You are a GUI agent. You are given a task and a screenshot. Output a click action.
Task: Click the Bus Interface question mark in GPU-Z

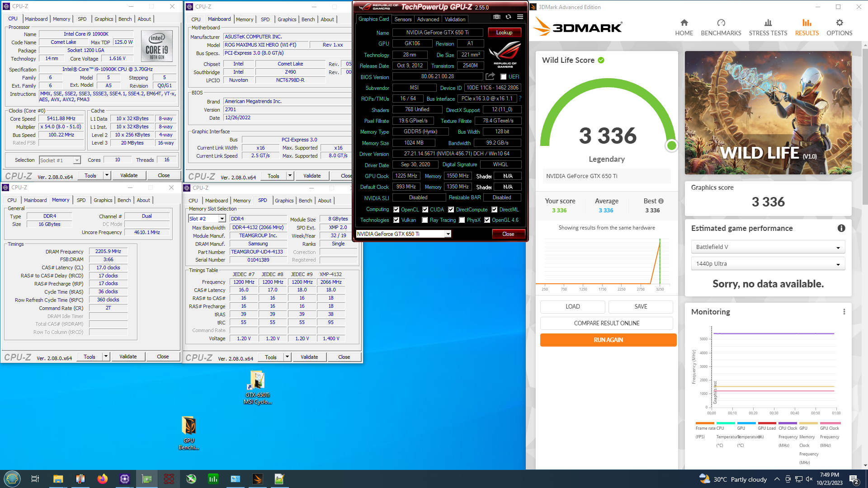520,99
